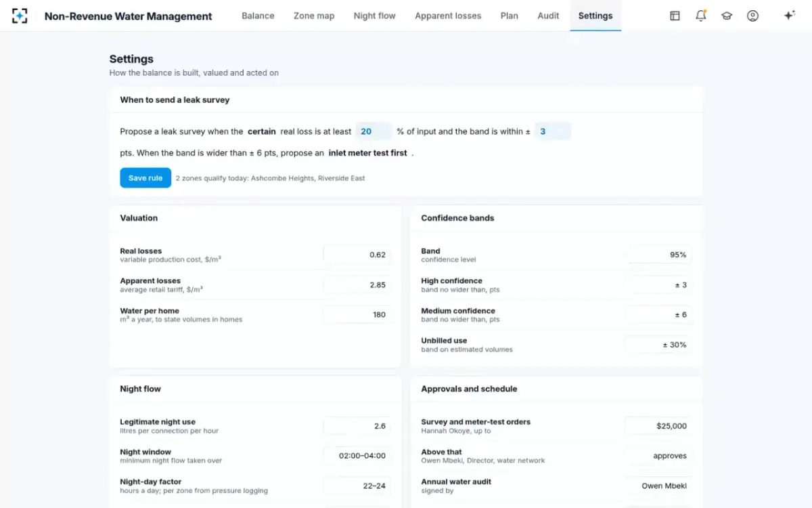Edit Medium confidence ± 6 field

(658, 314)
